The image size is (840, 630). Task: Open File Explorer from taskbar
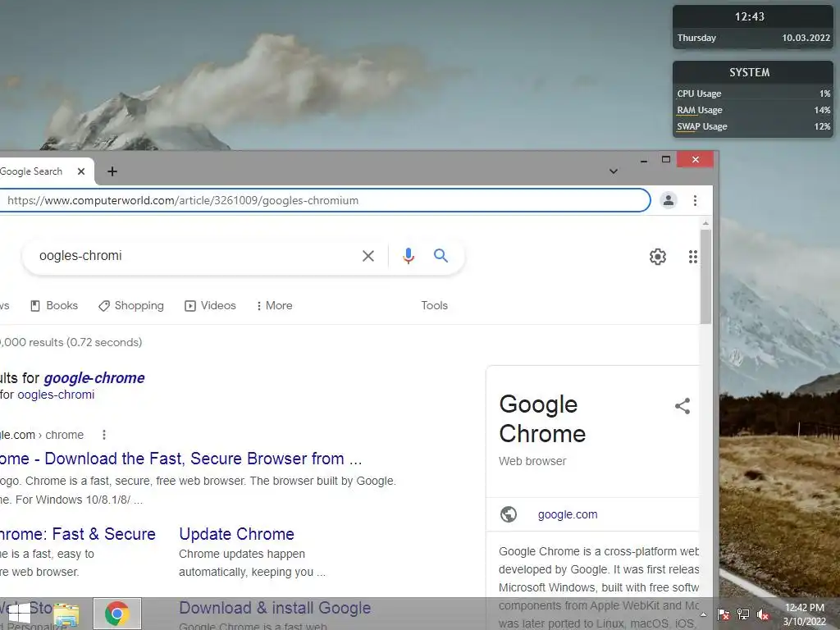(x=66, y=614)
